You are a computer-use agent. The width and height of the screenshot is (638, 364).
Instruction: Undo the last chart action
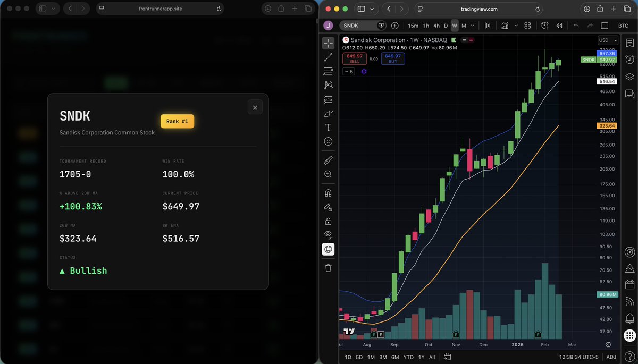(576, 26)
